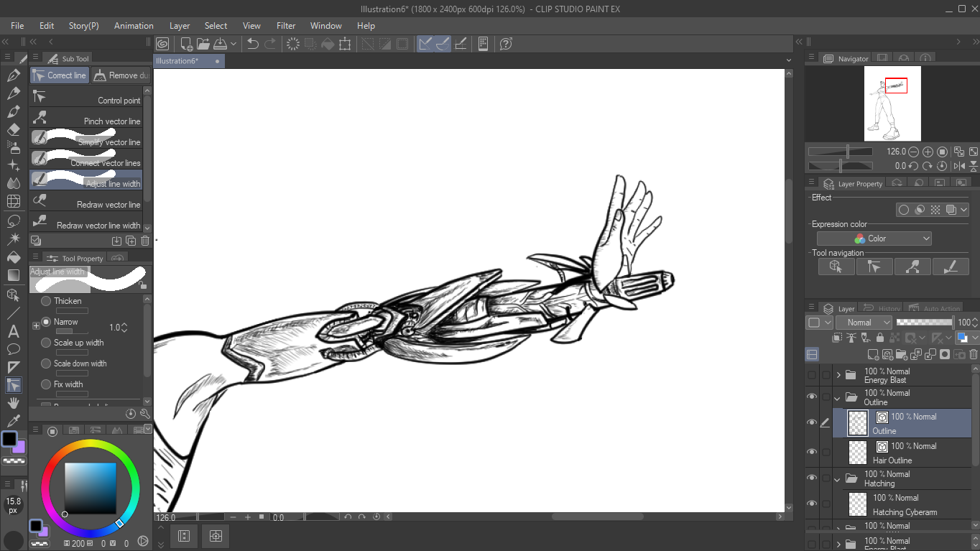
Task: Choose the Scale up width option
Action: click(x=46, y=343)
